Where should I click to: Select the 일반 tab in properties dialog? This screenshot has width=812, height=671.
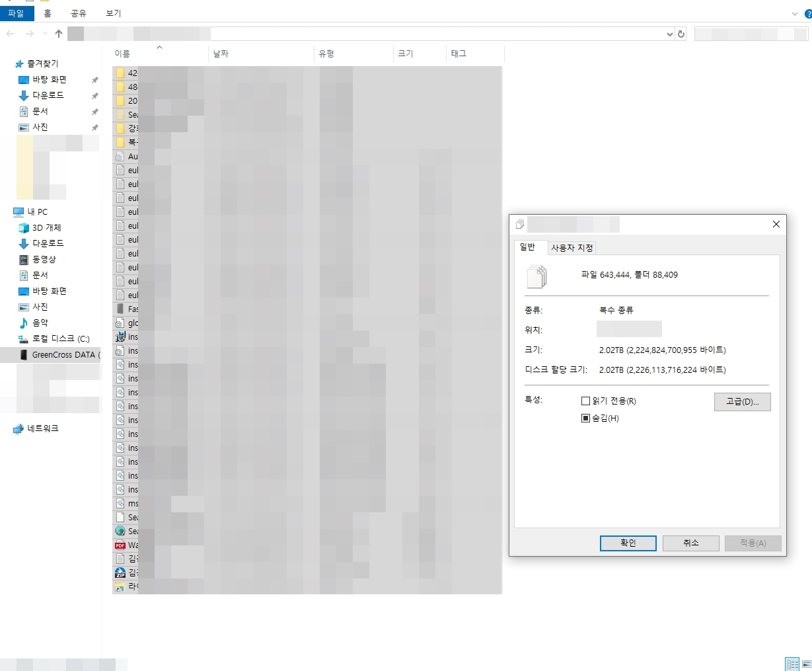pos(527,247)
